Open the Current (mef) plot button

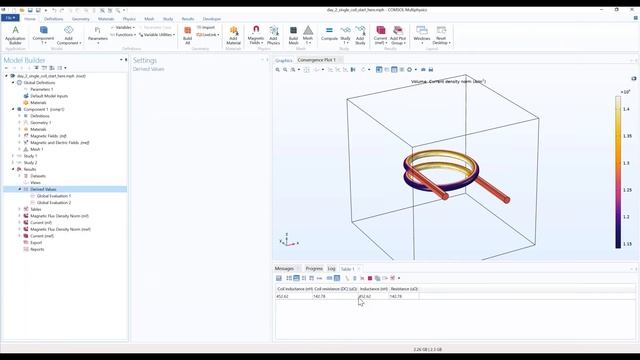coord(380,35)
